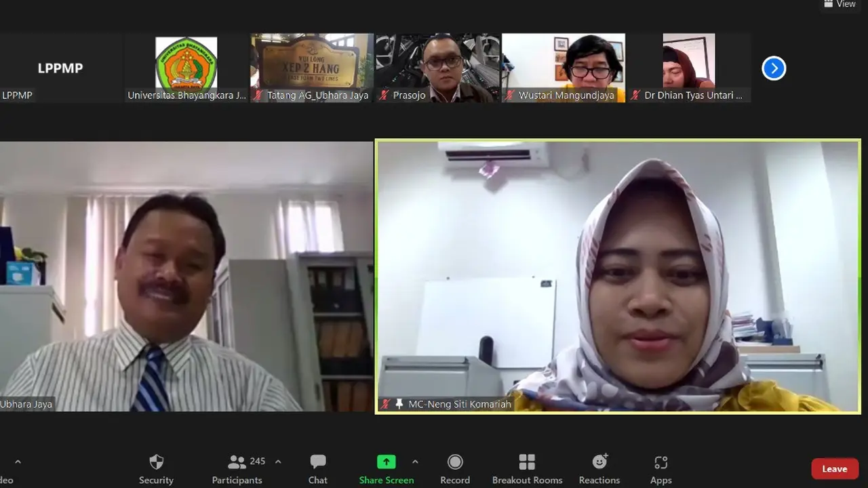Select the MC-Neng Siti Komariah pinned video
868x488 pixels.
(x=618, y=277)
